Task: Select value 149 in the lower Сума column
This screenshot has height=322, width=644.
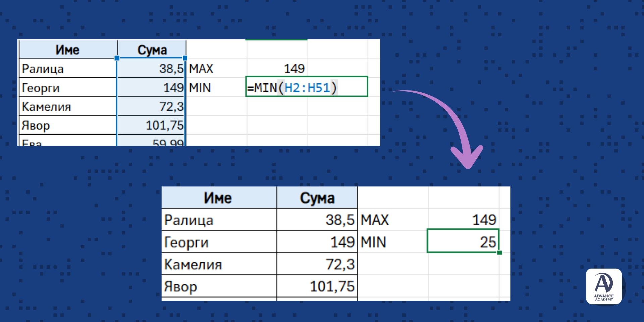Action: 342,242
